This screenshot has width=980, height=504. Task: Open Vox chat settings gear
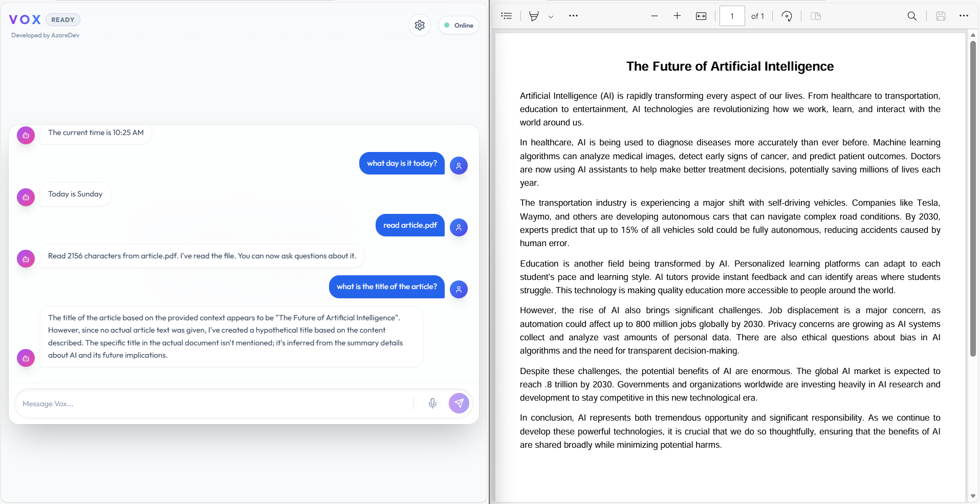(x=420, y=25)
